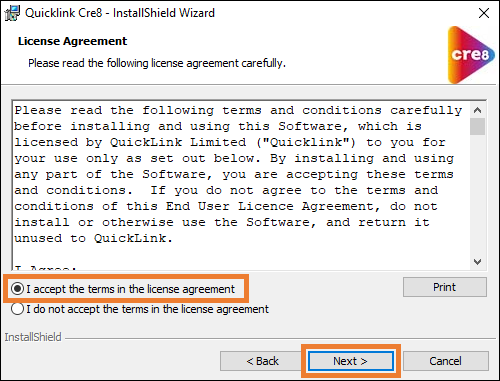Click 'Please read the following license agreement carefully'
The height and width of the screenshot is (381, 500).
click(x=157, y=63)
